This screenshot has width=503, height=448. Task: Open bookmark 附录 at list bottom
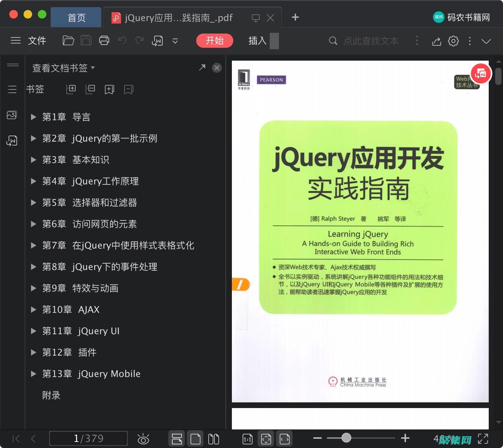[51, 395]
